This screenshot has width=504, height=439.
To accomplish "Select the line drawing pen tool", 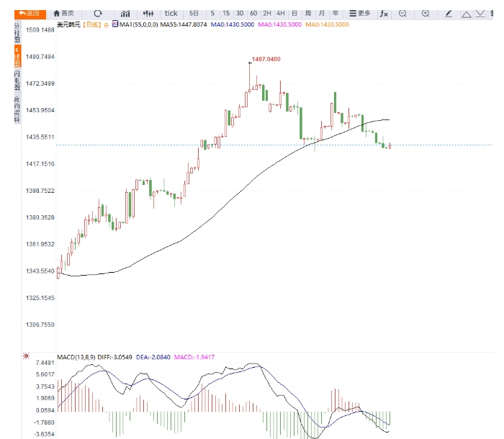I will (449, 13).
